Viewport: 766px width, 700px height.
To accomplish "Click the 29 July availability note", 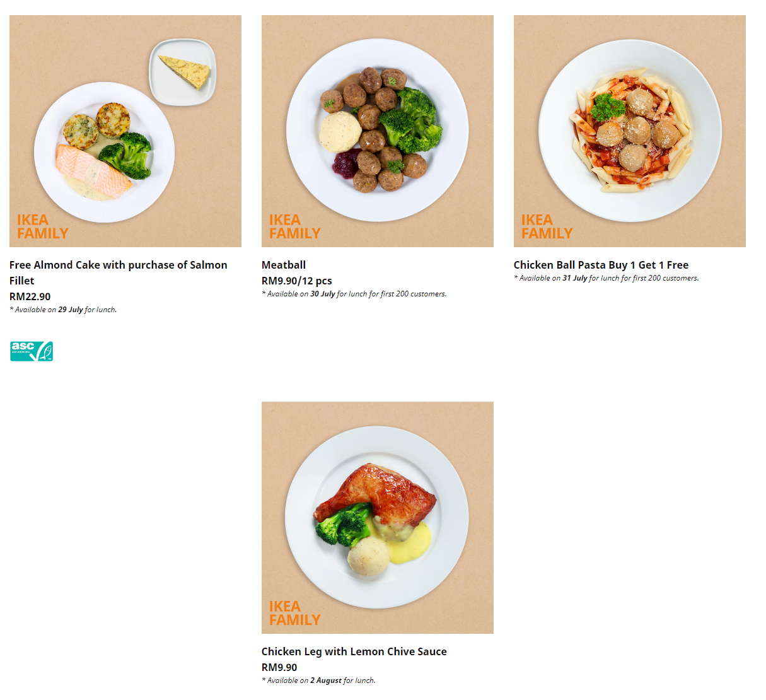I will tap(63, 310).
